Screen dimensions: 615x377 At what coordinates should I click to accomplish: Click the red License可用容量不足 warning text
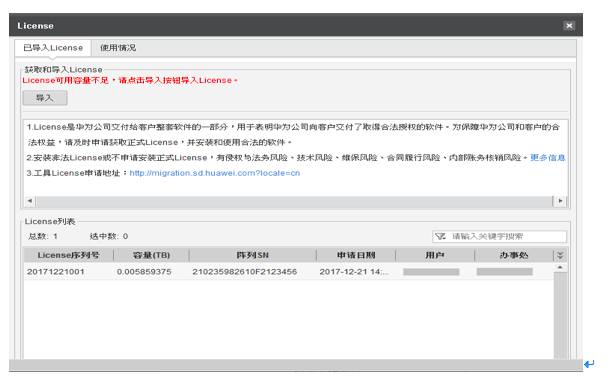[x=130, y=80]
